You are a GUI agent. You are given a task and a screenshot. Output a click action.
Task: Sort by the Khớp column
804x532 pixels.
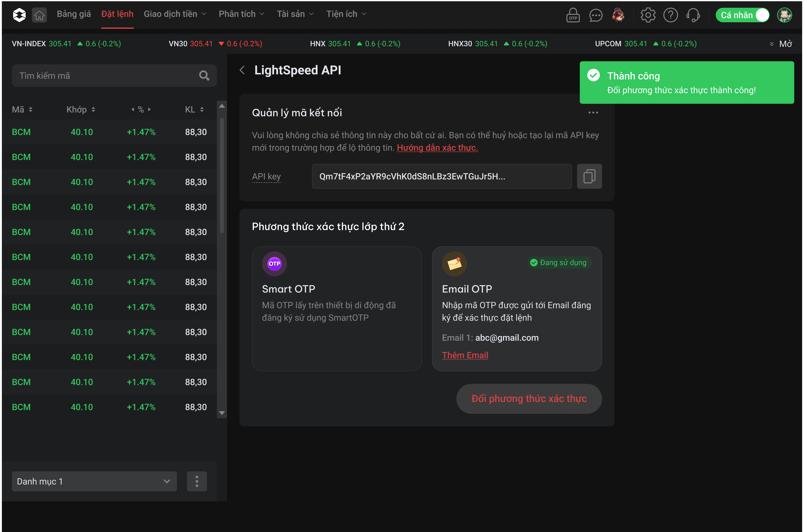pos(81,110)
